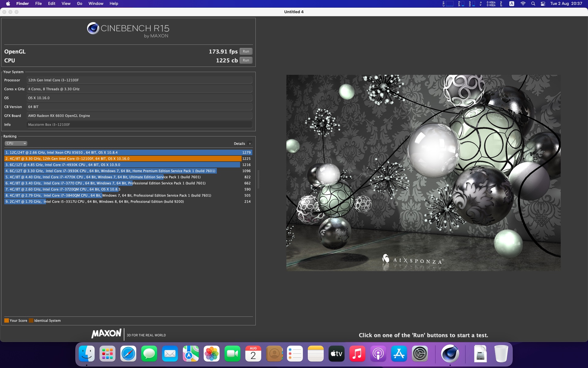Open Cinebench icon in the Dock

click(x=450, y=354)
